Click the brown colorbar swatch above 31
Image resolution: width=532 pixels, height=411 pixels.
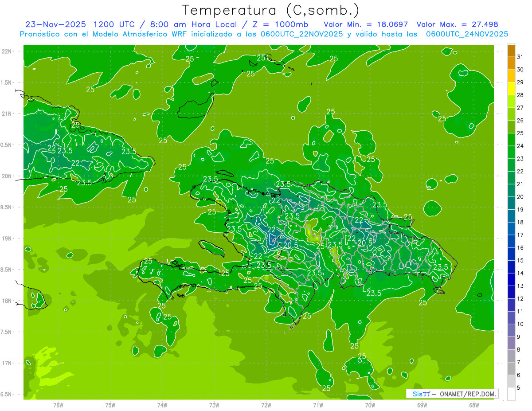point(511,51)
